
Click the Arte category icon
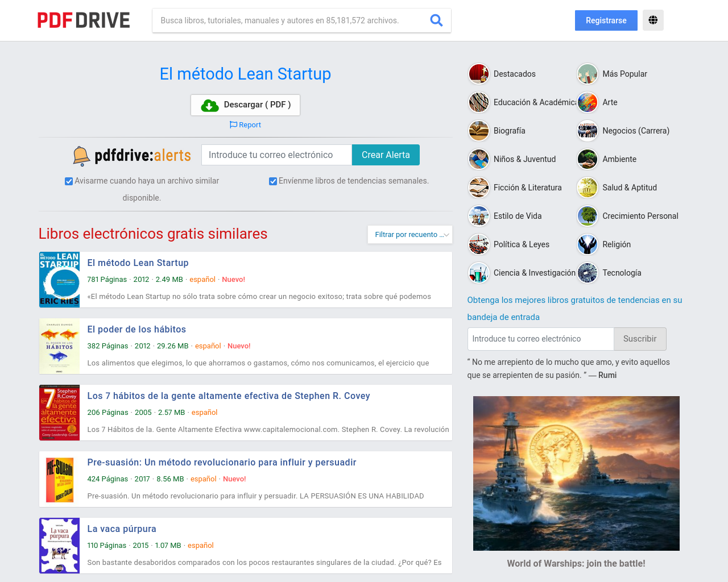[x=588, y=102]
